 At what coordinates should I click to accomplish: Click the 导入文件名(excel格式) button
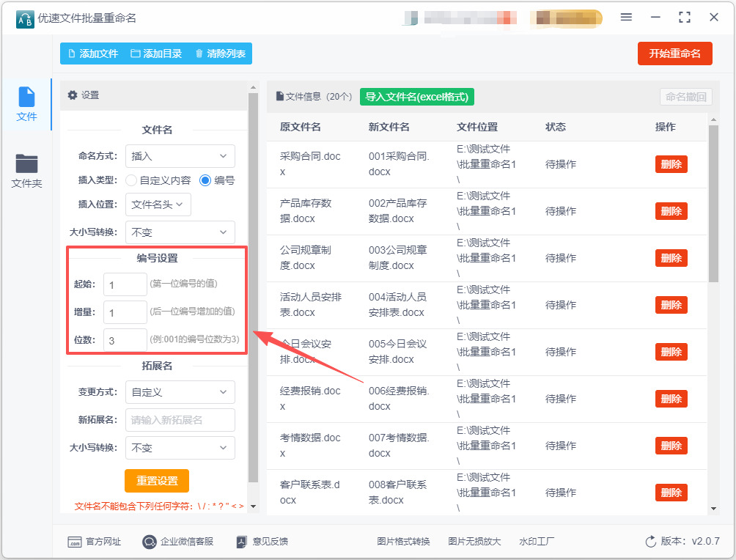click(x=417, y=97)
